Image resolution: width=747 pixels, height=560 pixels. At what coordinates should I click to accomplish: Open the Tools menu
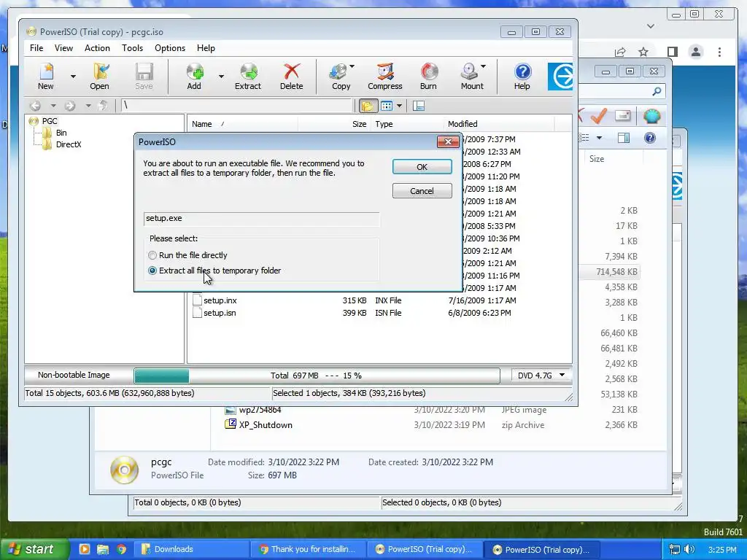click(x=132, y=48)
